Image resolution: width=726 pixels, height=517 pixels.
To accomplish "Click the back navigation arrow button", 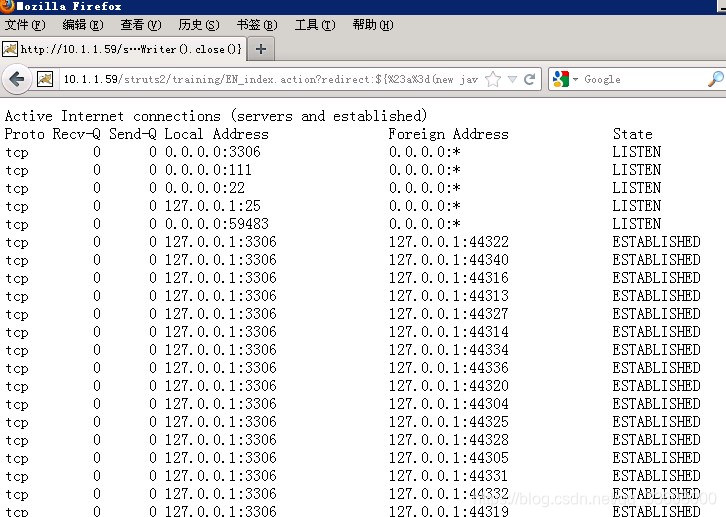I will (17, 79).
